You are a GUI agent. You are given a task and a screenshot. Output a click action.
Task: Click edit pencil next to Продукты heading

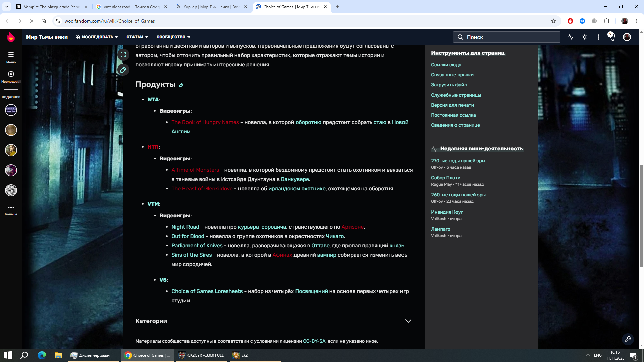[x=181, y=85]
